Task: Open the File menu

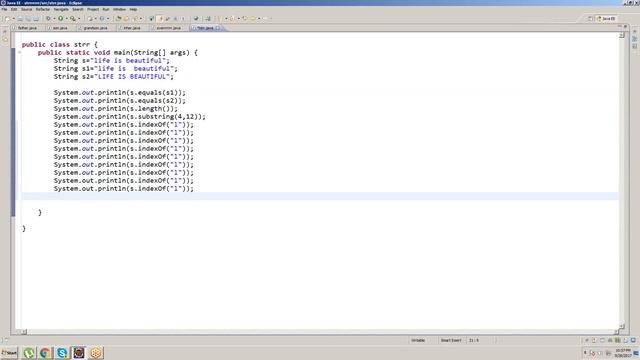Action: pyautogui.click(x=4, y=9)
